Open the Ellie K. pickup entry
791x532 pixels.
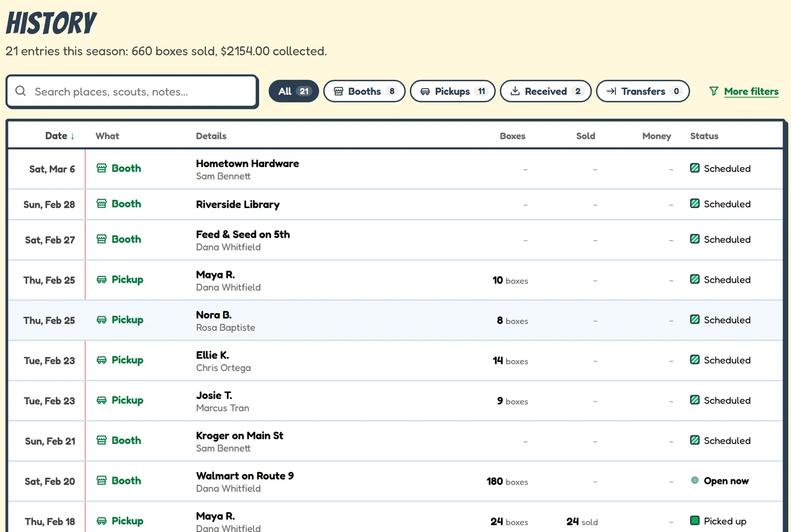(x=395, y=360)
